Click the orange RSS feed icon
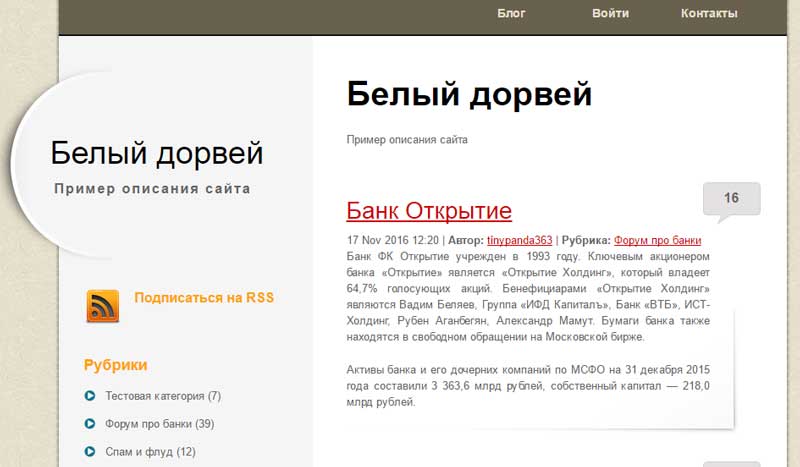Viewport: 800px width, 467px height. pyautogui.click(x=103, y=306)
